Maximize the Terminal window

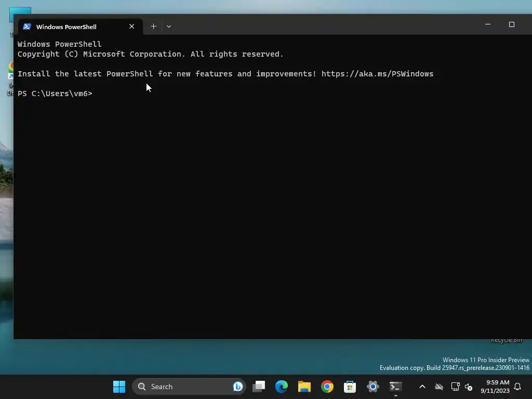click(x=511, y=24)
